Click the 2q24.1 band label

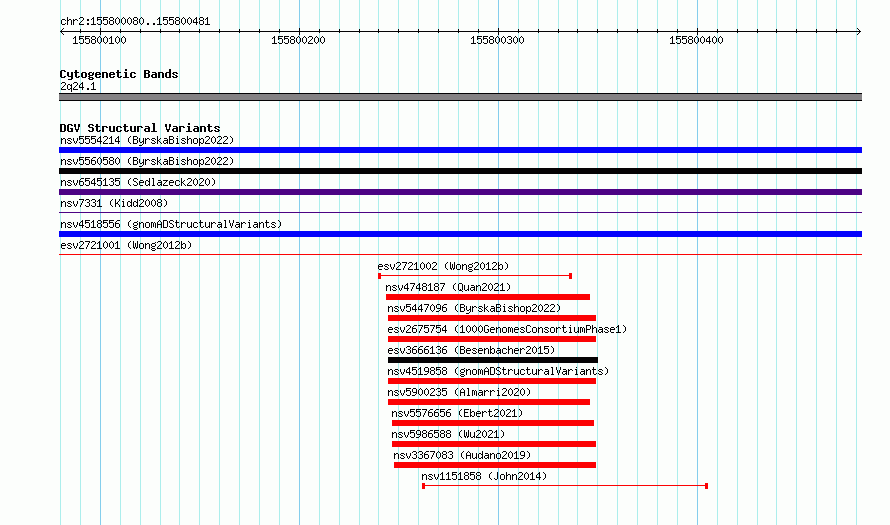(78, 86)
